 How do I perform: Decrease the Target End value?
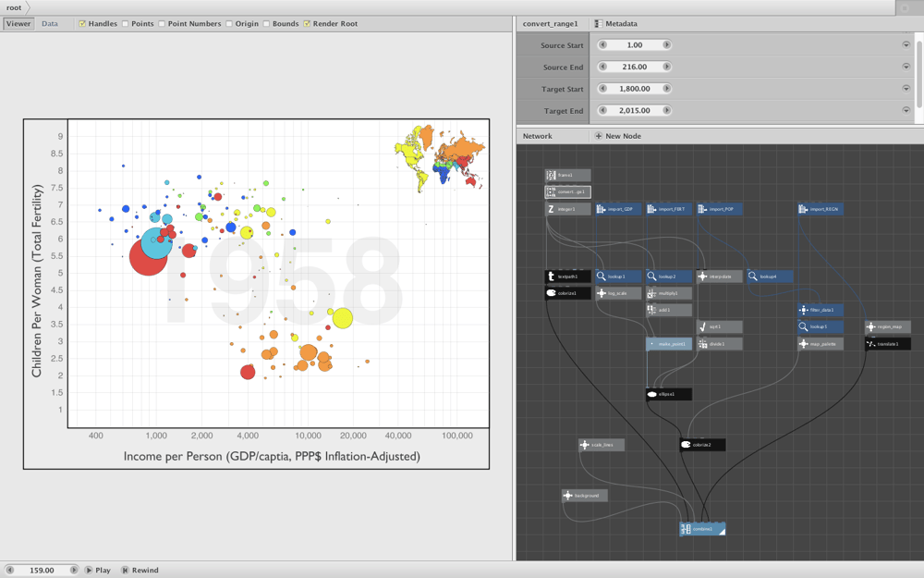[602, 110]
